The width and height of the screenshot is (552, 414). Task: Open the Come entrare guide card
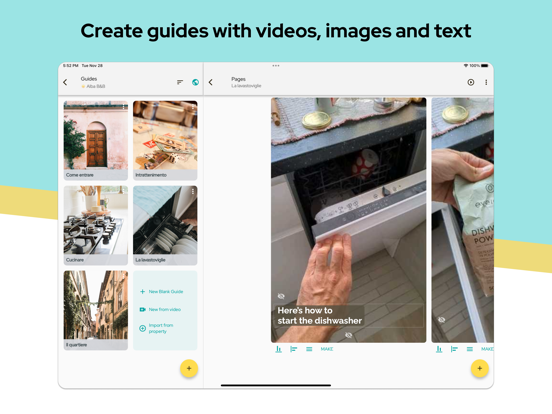tap(96, 140)
